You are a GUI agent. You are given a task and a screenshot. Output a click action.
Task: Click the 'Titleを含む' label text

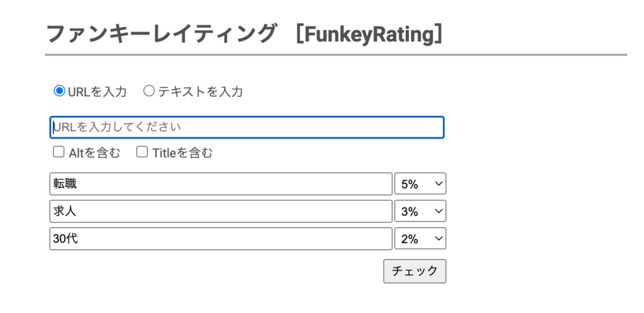point(182,152)
